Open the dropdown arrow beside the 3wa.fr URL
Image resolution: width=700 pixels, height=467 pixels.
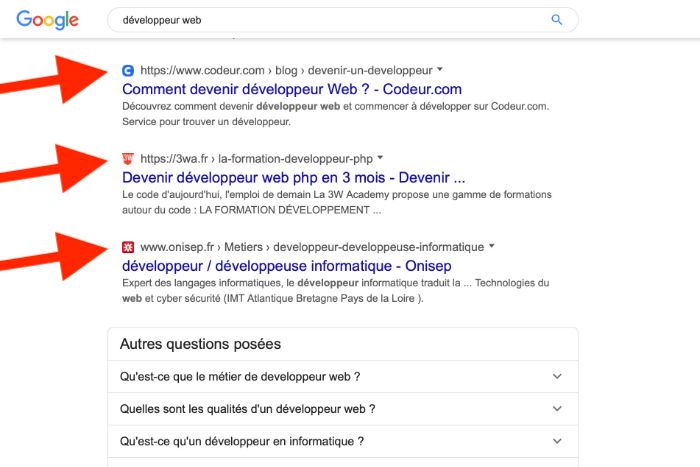[380, 158]
